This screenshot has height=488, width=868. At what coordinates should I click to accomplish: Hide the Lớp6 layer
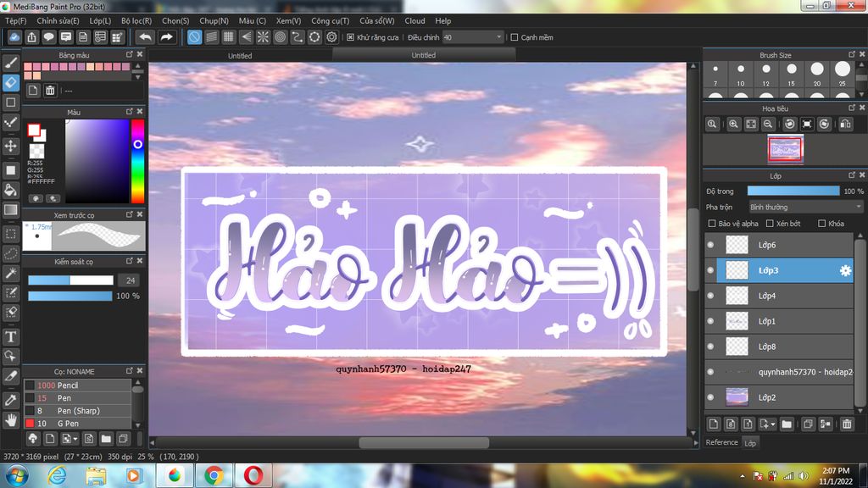pyautogui.click(x=711, y=245)
